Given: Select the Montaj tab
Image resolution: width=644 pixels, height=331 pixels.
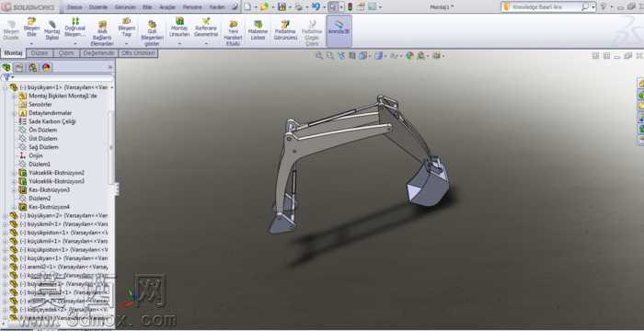Looking at the screenshot, I should point(13,53).
